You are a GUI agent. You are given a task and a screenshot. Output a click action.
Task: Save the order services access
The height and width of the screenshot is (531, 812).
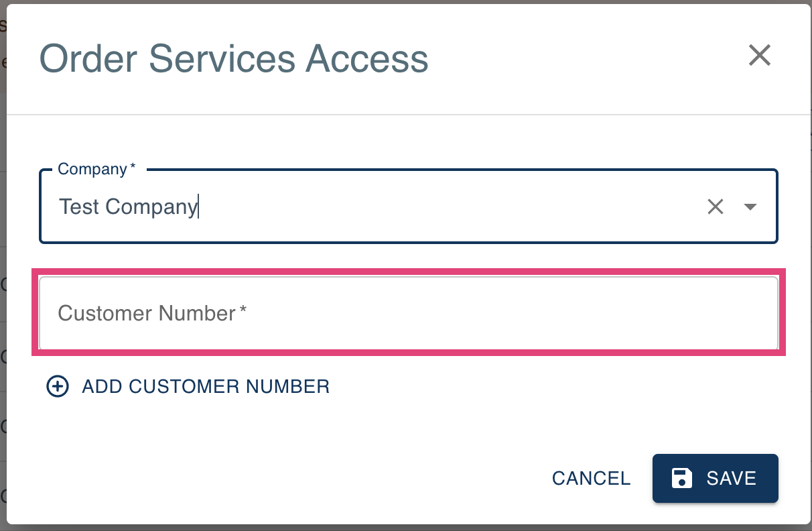click(716, 478)
